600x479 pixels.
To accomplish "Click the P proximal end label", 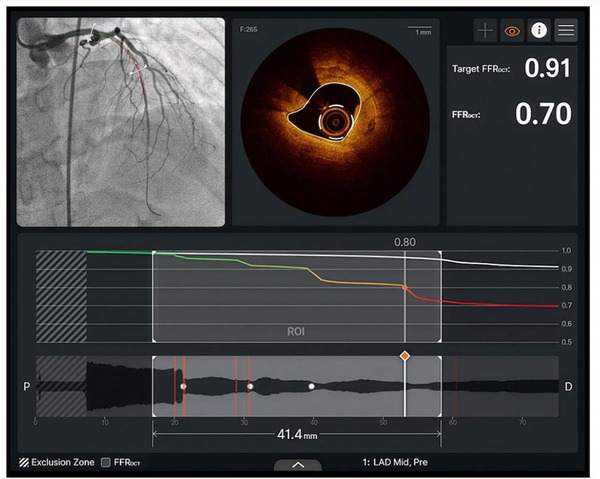I will point(26,386).
